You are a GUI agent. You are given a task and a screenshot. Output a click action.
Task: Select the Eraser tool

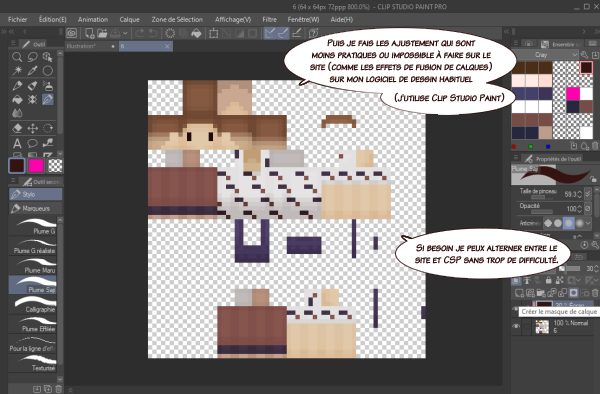pyautogui.click(x=17, y=129)
